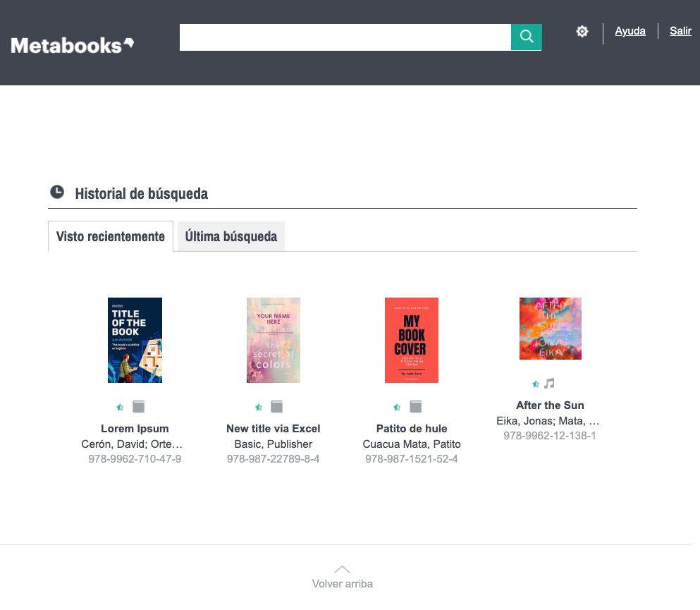
Task: Click the Salir logout link
Action: pyautogui.click(x=680, y=31)
